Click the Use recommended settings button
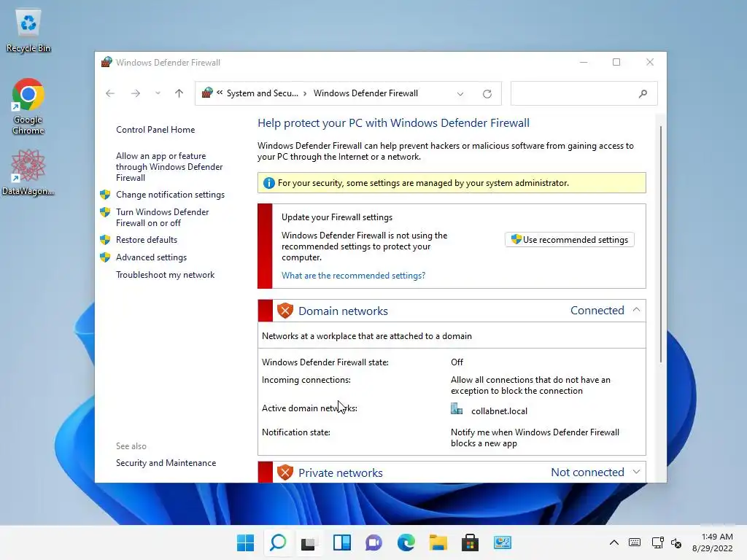747x560 pixels. tap(569, 239)
